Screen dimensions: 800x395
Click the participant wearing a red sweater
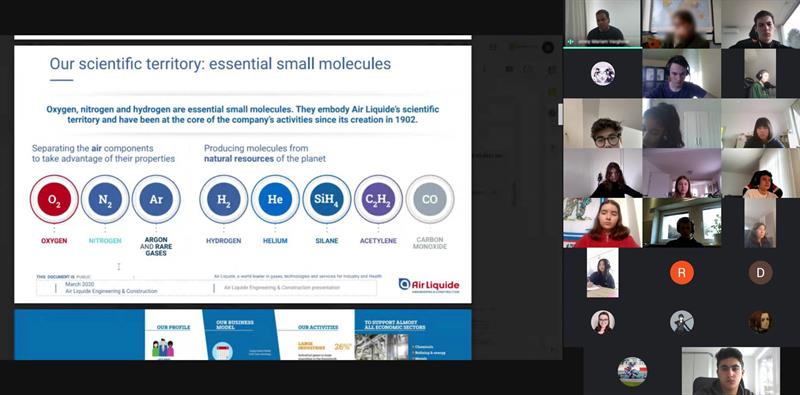tap(603, 223)
